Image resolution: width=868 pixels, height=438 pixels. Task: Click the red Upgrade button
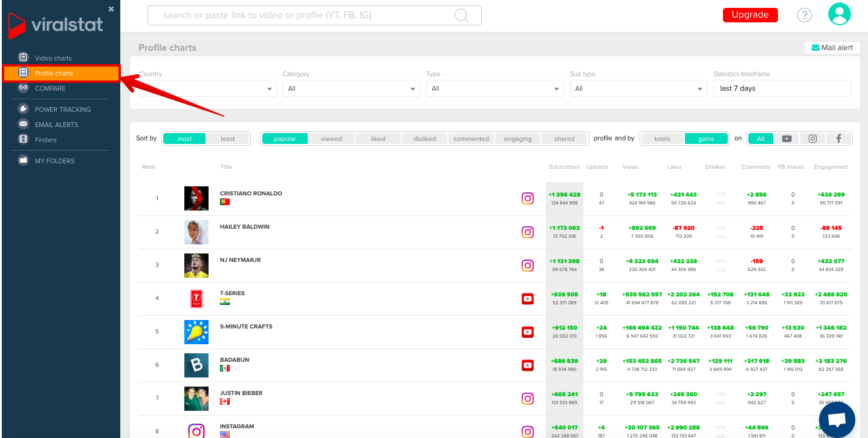pyautogui.click(x=750, y=15)
